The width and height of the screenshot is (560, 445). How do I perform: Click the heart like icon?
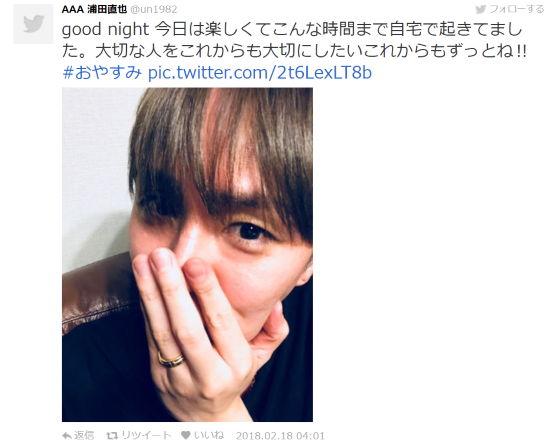(x=185, y=435)
